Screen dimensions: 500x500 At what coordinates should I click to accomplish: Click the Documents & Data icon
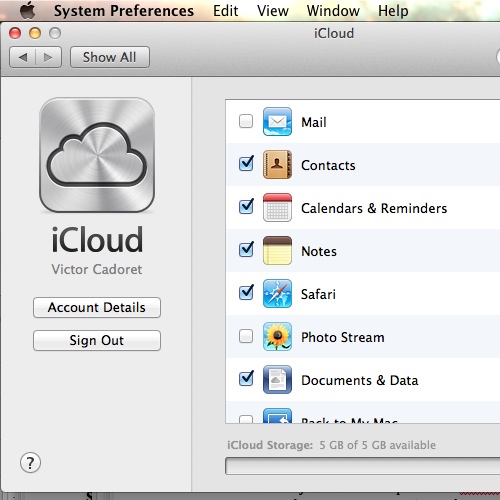[277, 379]
